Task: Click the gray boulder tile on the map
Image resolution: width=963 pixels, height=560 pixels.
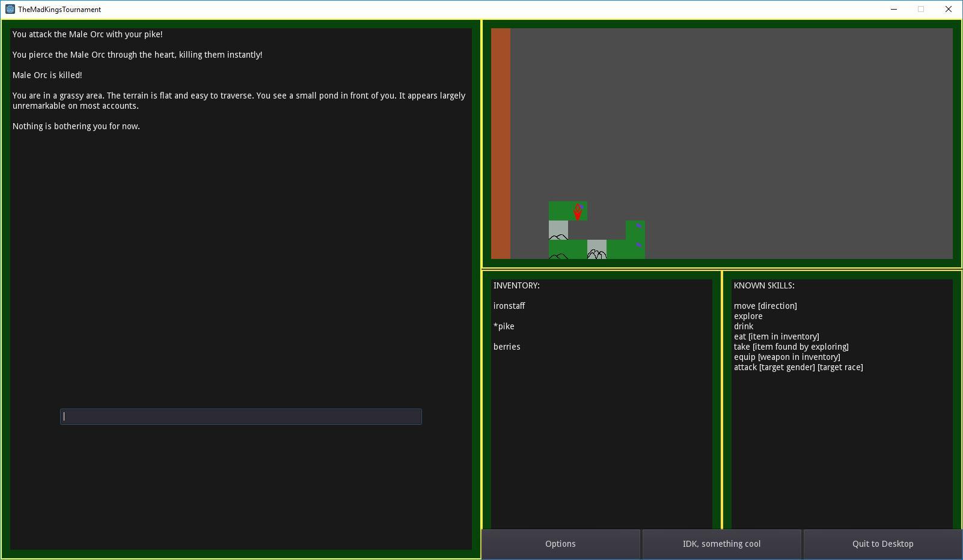Action: point(597,249)
